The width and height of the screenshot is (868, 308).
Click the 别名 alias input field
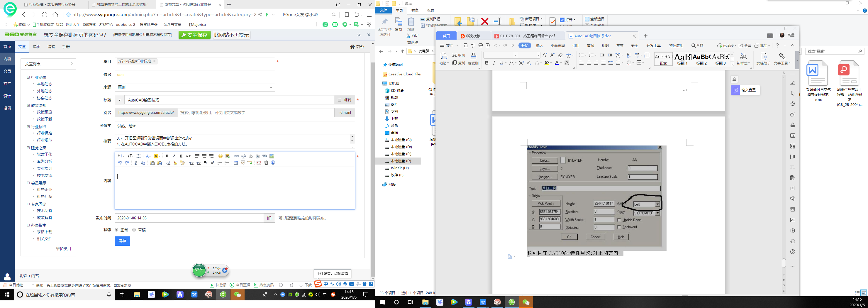255,113
